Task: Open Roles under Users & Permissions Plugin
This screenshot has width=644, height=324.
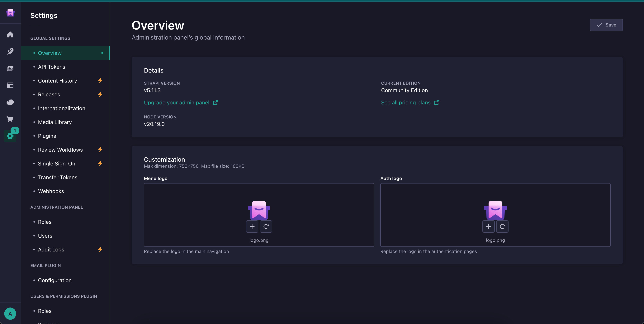Action: (x=65, y=311)
